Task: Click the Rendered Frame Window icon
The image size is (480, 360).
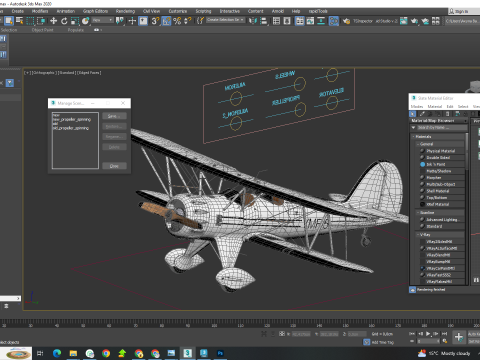Action: click(404, 21)
